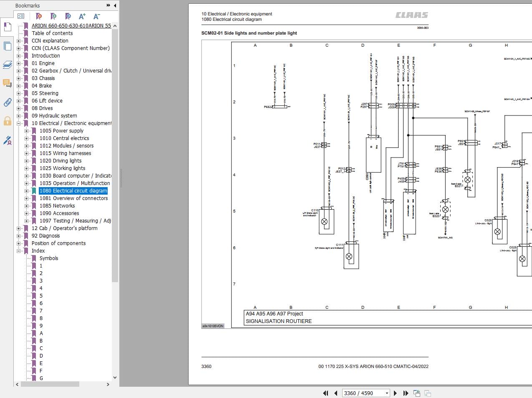Expand the 1005 Power supply bookmark
The image size is (532, 398).
pos(26,131)
